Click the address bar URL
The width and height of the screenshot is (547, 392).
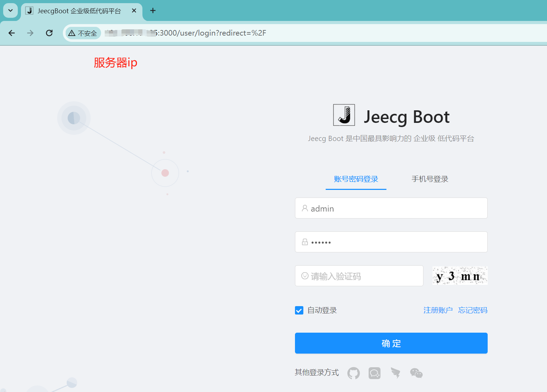point(185,33)
